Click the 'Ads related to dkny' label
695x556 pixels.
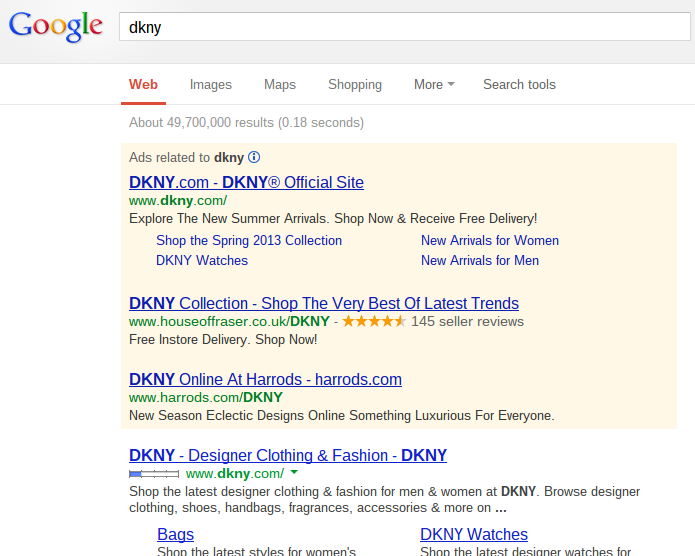187,157
